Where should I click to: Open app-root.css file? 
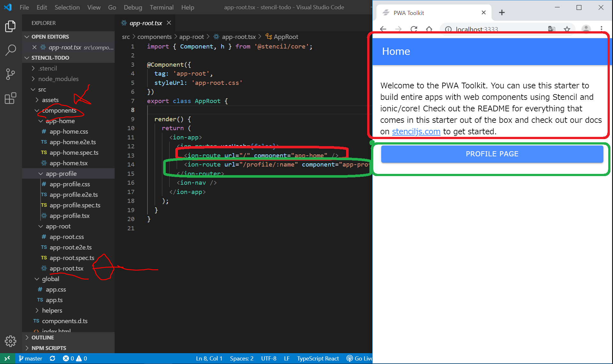coord(66,237)
